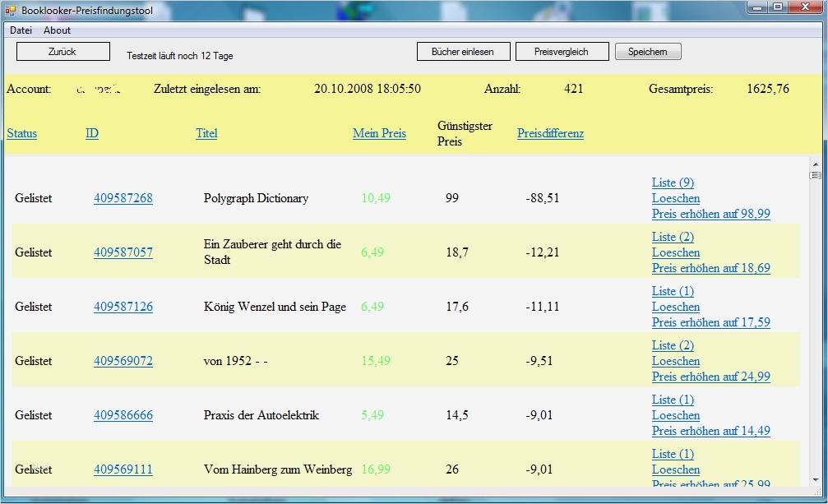The height and width of the screenshot is (504, 828).
Task: Open Liste (1) for Vom Hainberg row
Action: coord(673,455)
